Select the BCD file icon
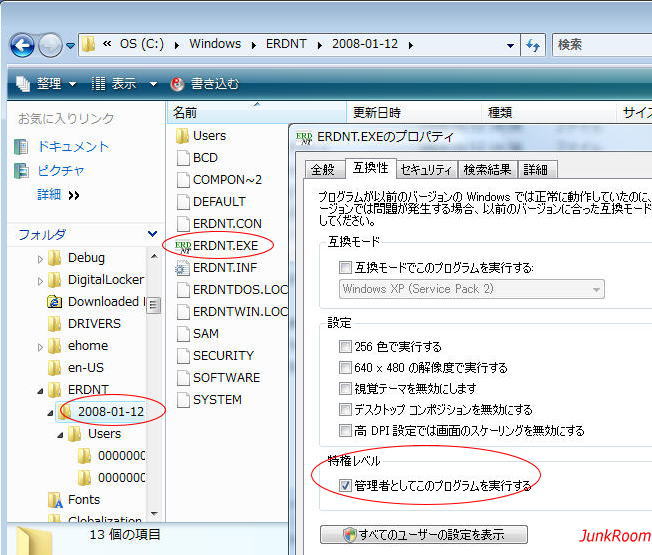The height and width of the screenshot is (555, 652). pos(183,158)
